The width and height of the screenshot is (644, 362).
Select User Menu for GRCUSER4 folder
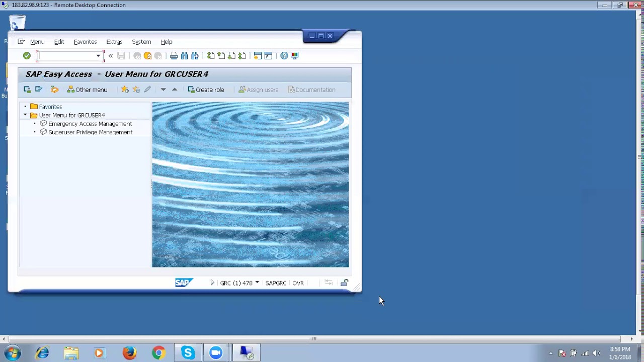pyautogui.click(x=71, y=115)
